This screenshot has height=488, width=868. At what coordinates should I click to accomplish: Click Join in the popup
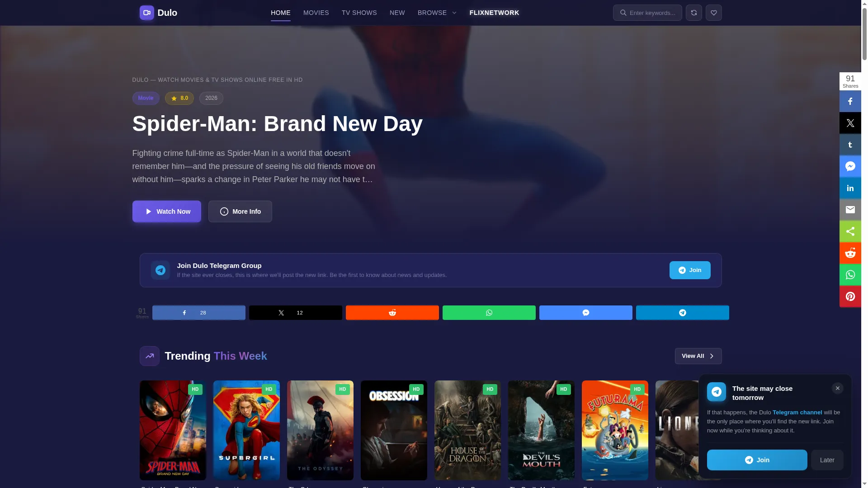[757, 460]
